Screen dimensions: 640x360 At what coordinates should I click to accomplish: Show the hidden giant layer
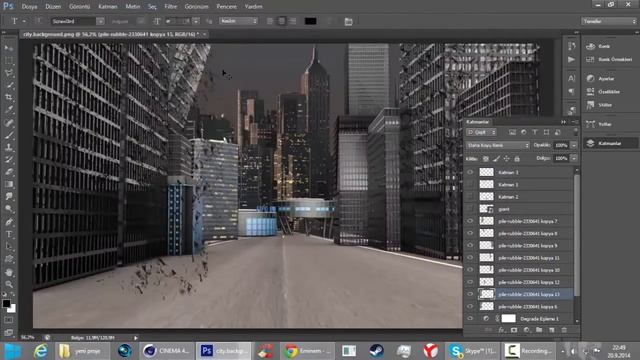point(470,209)
